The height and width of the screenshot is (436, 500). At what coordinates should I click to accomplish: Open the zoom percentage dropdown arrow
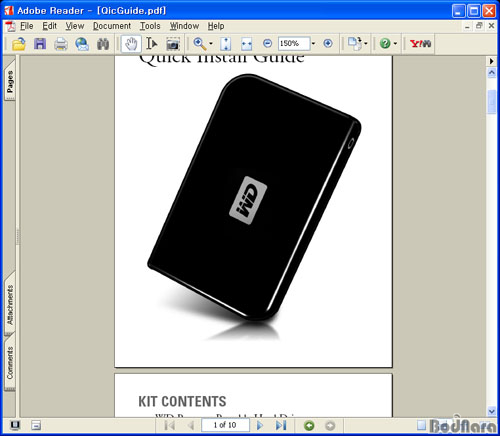(313, 44)
